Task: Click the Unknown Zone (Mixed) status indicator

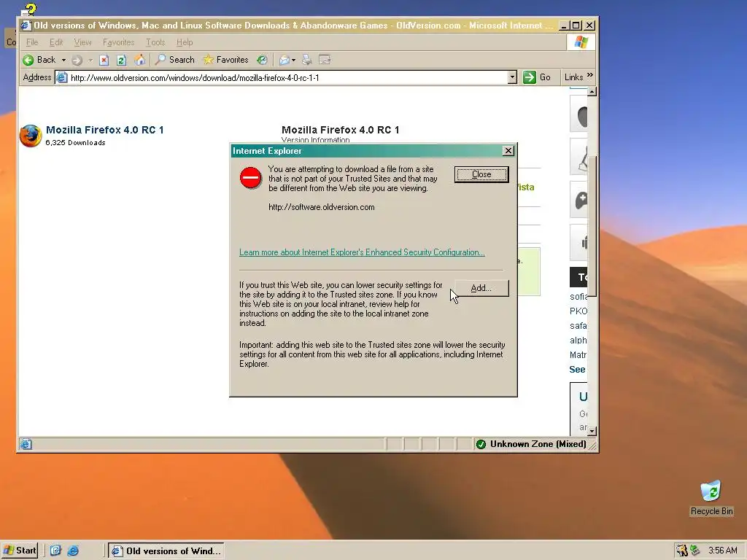Action: pyautogui.click(x=531, y=444)
